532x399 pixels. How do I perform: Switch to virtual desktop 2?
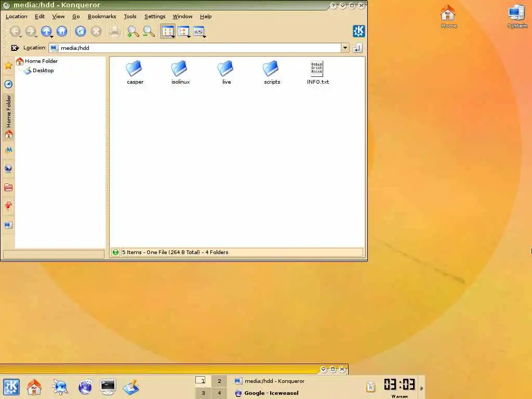(x=219, y=381)
